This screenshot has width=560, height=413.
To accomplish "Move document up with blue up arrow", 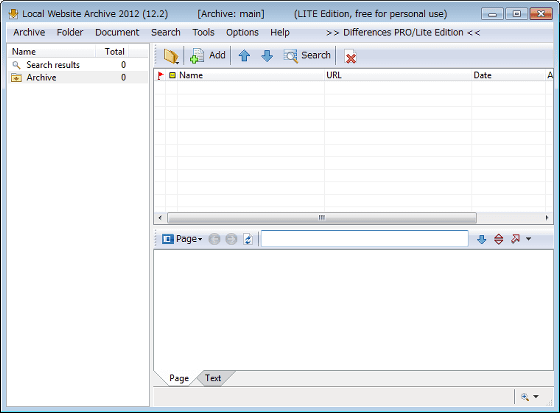I will pos(244,56).
